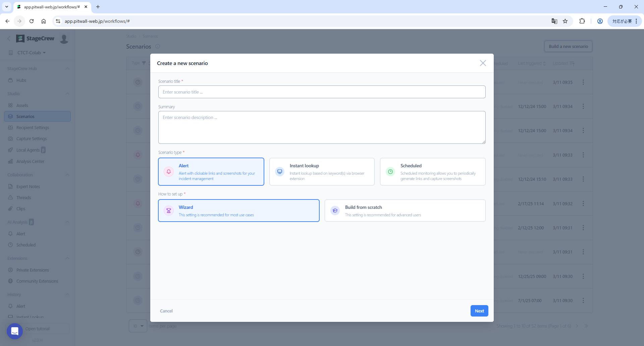Viewport: 644px width, 346px height.
Task: Click the browser reload icon
Action: point(32,21)
